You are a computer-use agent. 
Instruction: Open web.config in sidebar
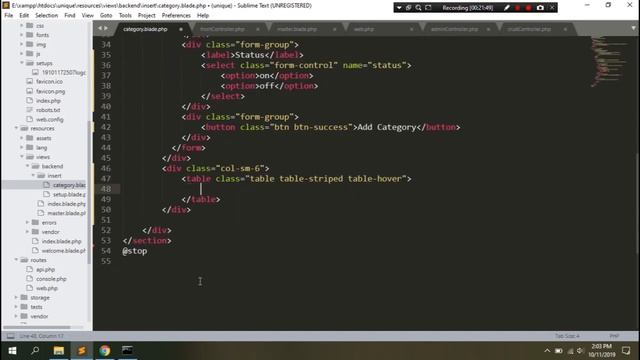click(49, 120)
